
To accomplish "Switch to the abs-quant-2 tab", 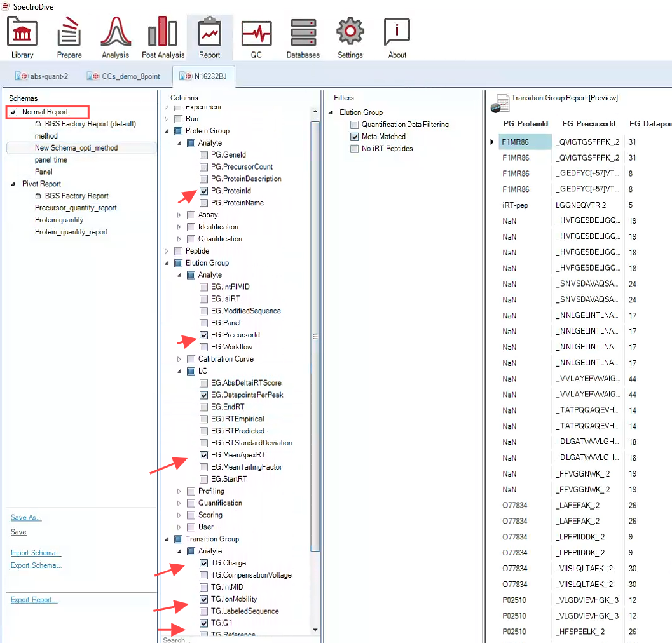I will click(41, 76).
